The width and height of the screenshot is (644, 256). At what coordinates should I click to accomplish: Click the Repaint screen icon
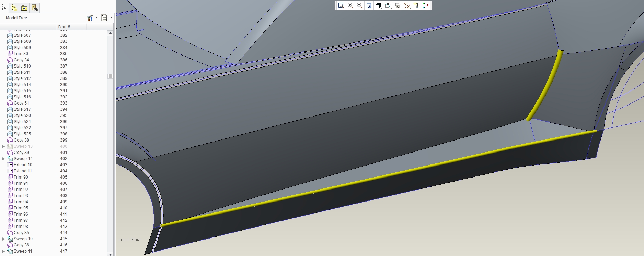369,5
